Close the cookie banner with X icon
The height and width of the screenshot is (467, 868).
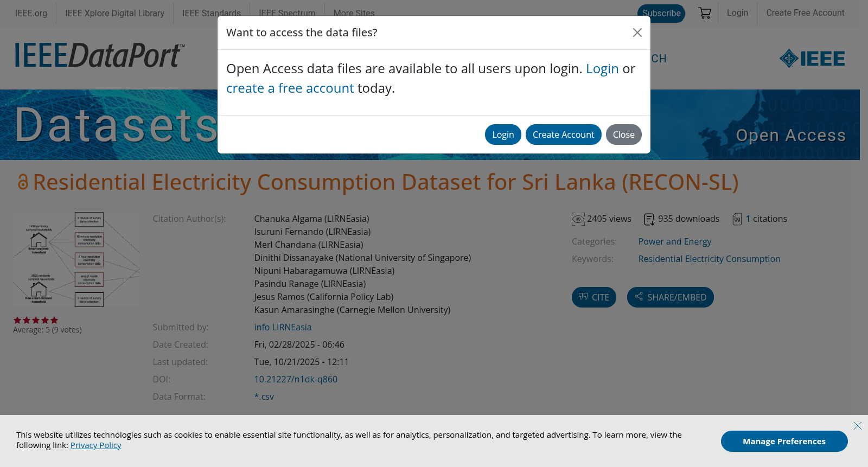[858, 426]
